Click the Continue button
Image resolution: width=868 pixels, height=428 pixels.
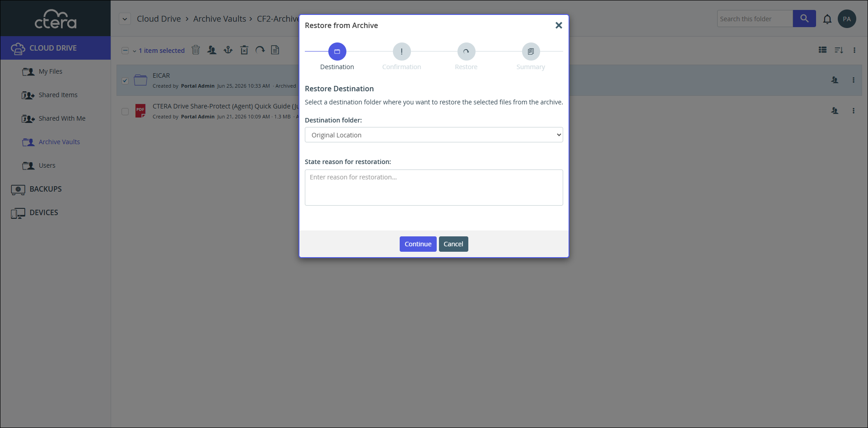[x=418, y=244]
